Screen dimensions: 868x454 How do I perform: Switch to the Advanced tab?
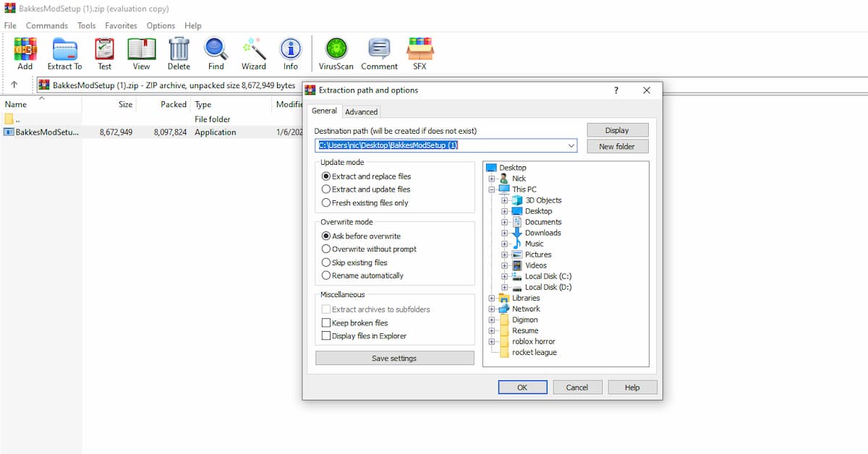361,112
